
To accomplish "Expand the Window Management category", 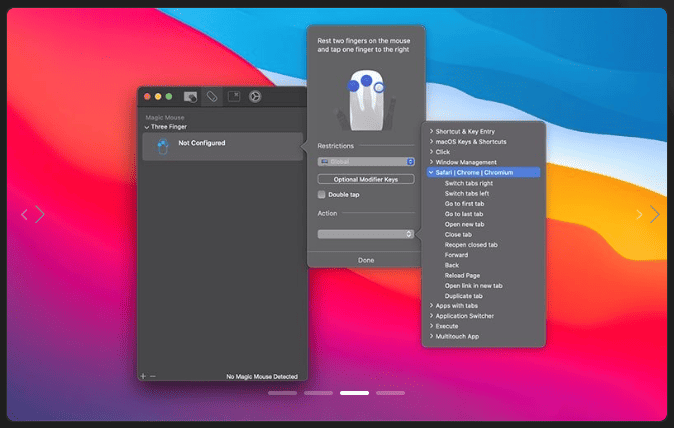I will [x=431, y=162].
